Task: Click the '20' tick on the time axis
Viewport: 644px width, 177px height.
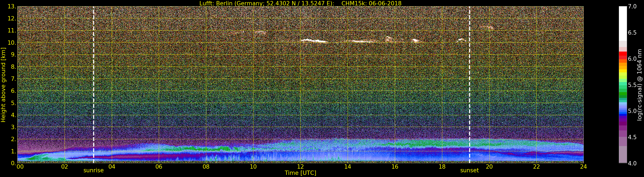Action: pos(489,166)
